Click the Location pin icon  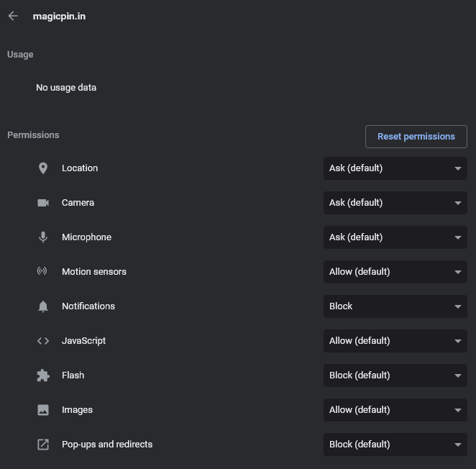43,168
